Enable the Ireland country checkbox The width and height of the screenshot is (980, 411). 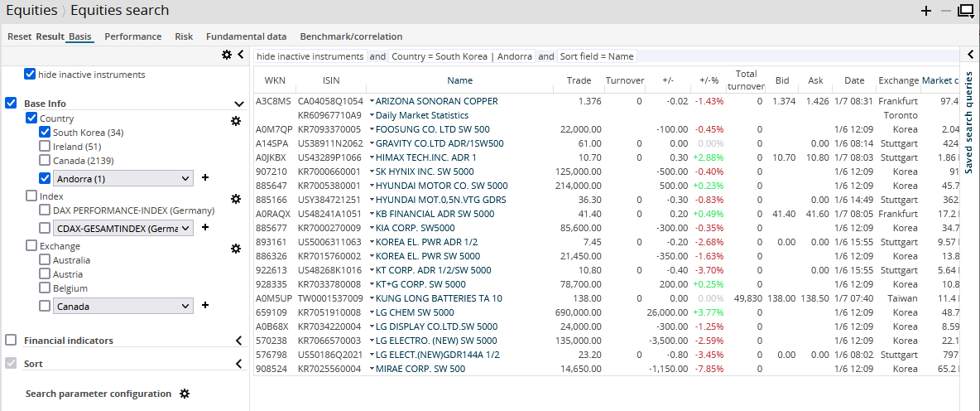click(x=46, y=147)
